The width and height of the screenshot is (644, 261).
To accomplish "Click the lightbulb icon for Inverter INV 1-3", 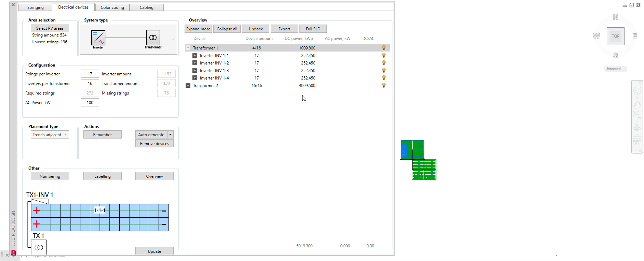I will (384, 71).
